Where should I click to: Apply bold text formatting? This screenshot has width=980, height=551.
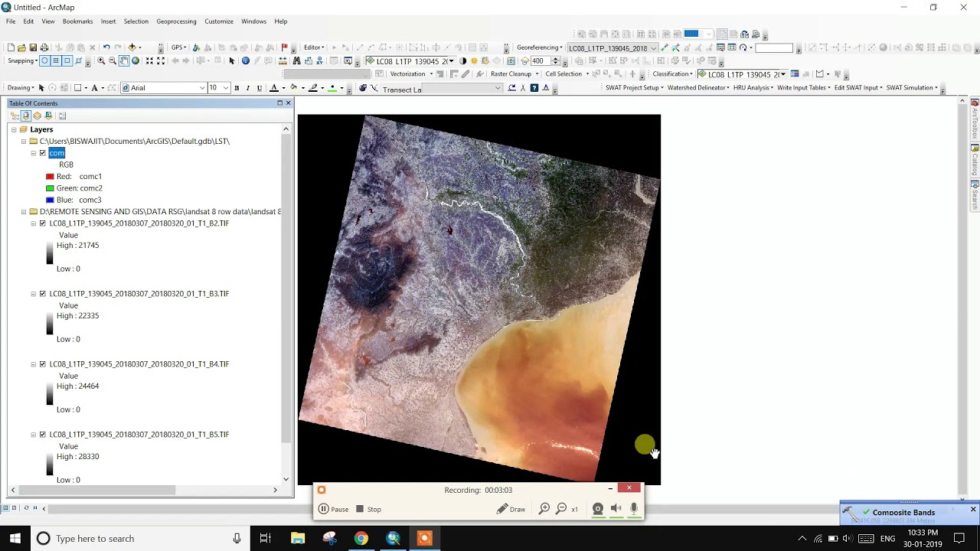(x=237, y=88)
